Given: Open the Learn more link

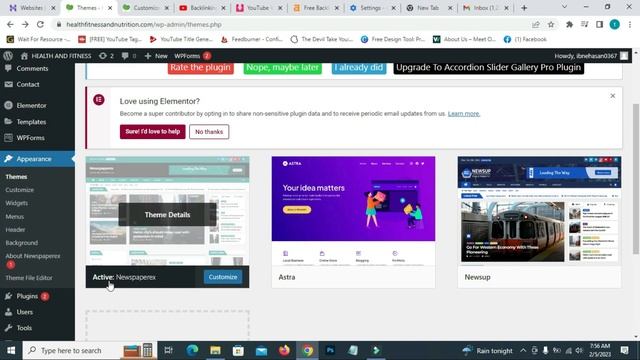Looking at the screenshot, I should [464, 114].
